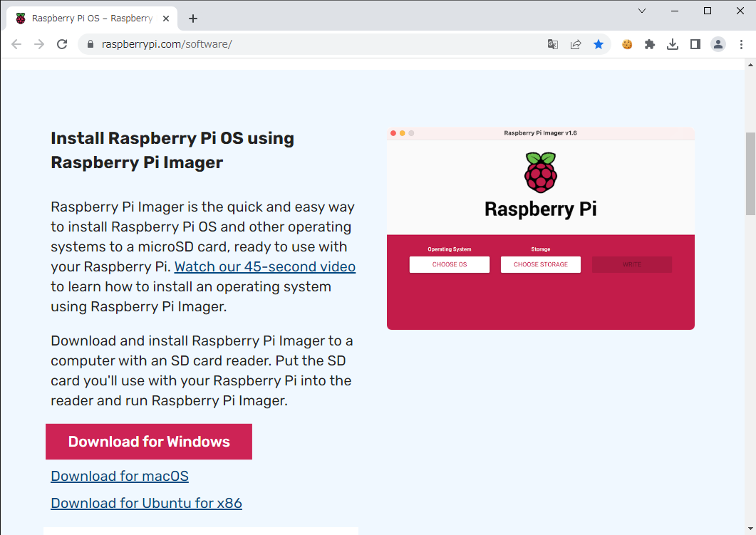Image resolution: width=756 pixels, height=535 pixels.
Task: Click CHOOSE STORAGE in the Imager image
Action: tap(541, 264)
